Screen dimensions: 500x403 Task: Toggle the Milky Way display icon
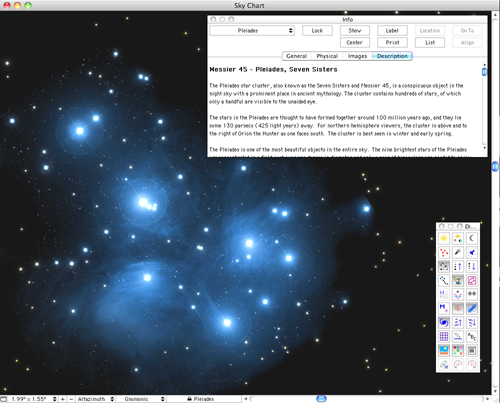point(472,308)
